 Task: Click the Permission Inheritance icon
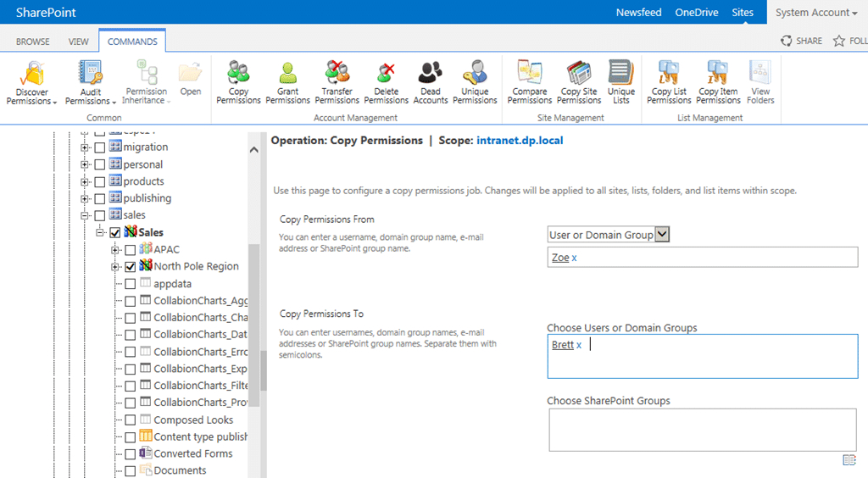147,73
